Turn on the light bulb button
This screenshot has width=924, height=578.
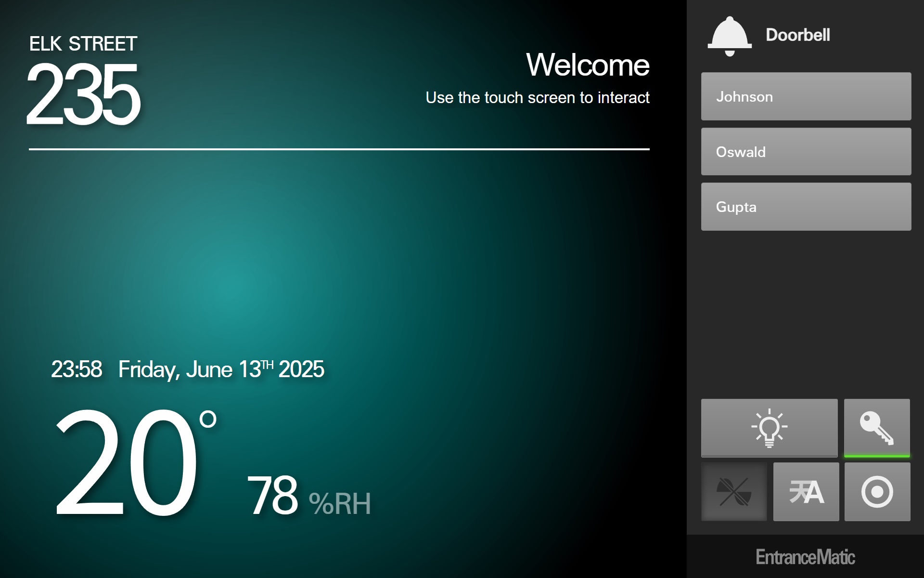pos(769,427)
